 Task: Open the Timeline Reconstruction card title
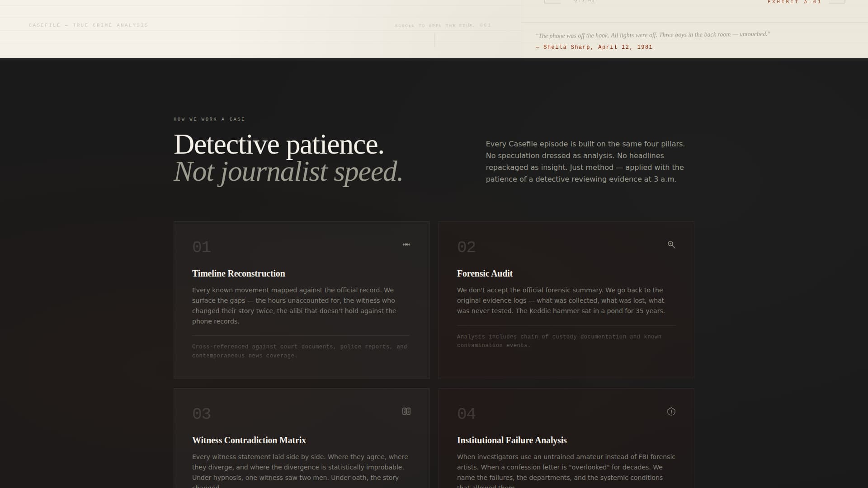click(239, 273)
